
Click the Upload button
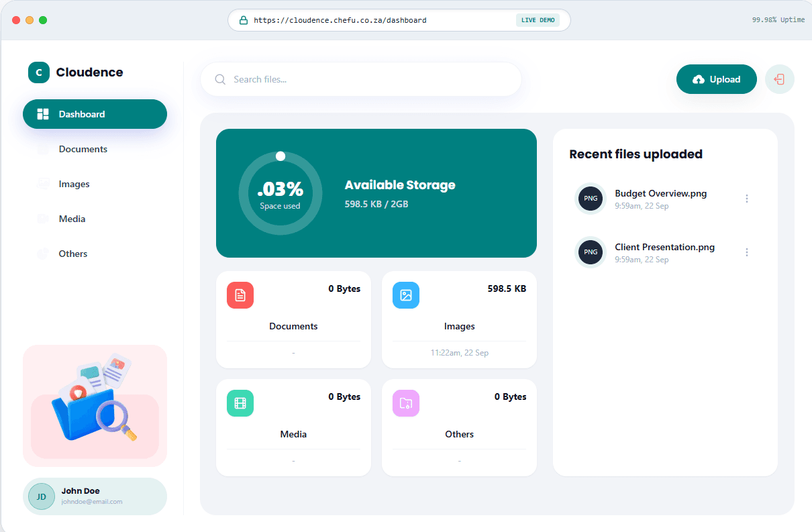coord(717,79)
